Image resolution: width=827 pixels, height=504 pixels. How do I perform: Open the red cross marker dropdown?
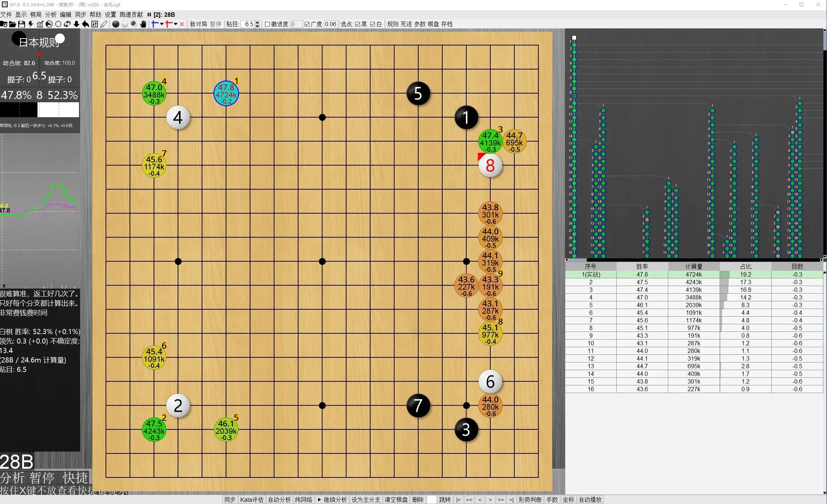(x=176, y=24)
